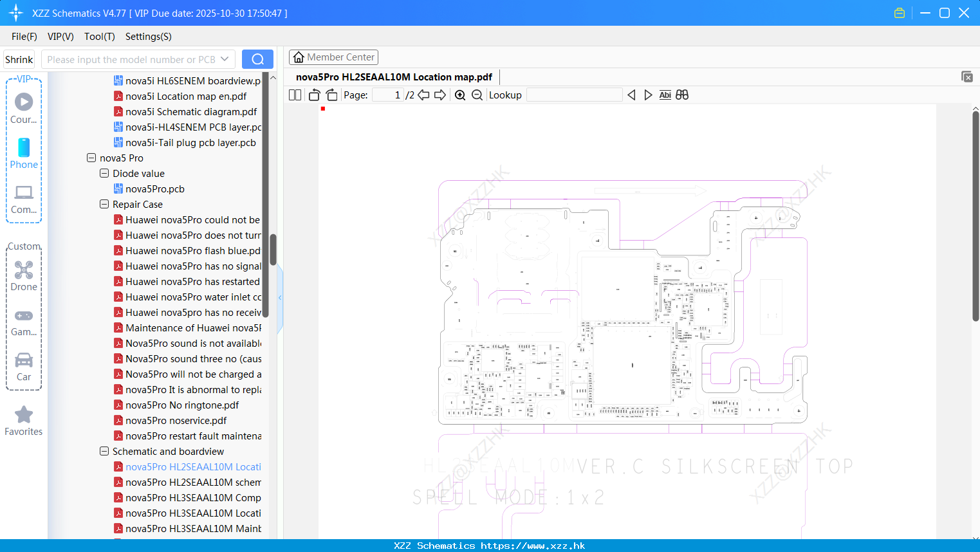Zoom in on the PDF

pos(460,95)
